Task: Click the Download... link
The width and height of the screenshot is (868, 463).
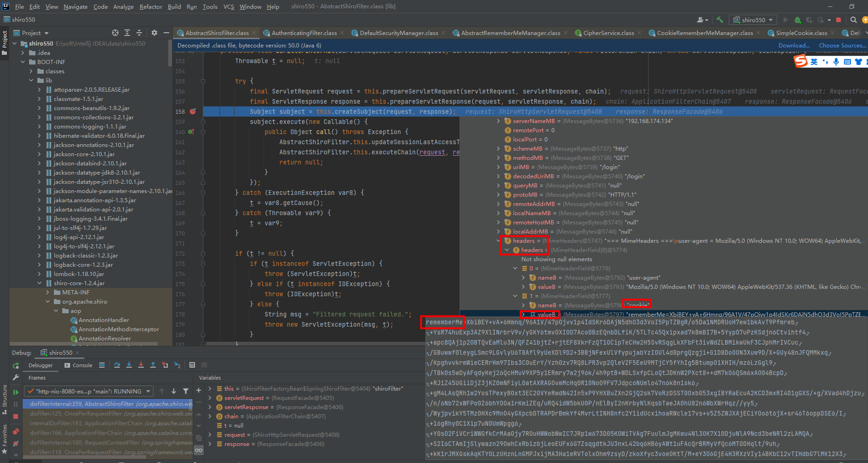Action: point(794,45)
